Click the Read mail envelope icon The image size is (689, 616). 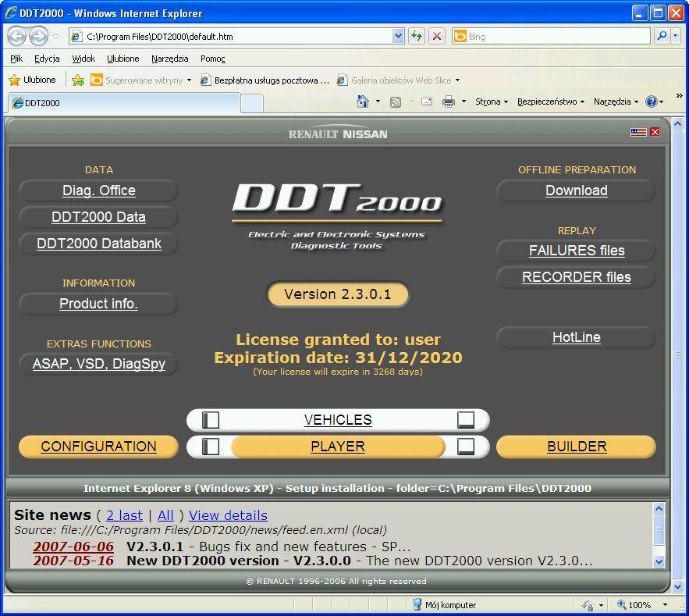point(427,101)
